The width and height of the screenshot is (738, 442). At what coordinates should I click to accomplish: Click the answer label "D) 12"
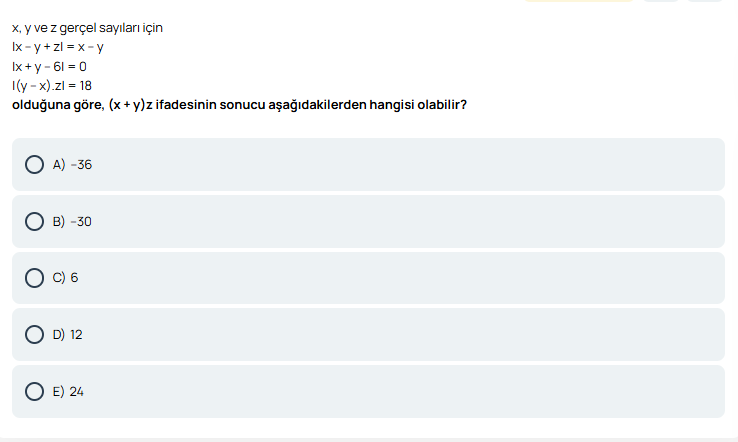[68, 335]
